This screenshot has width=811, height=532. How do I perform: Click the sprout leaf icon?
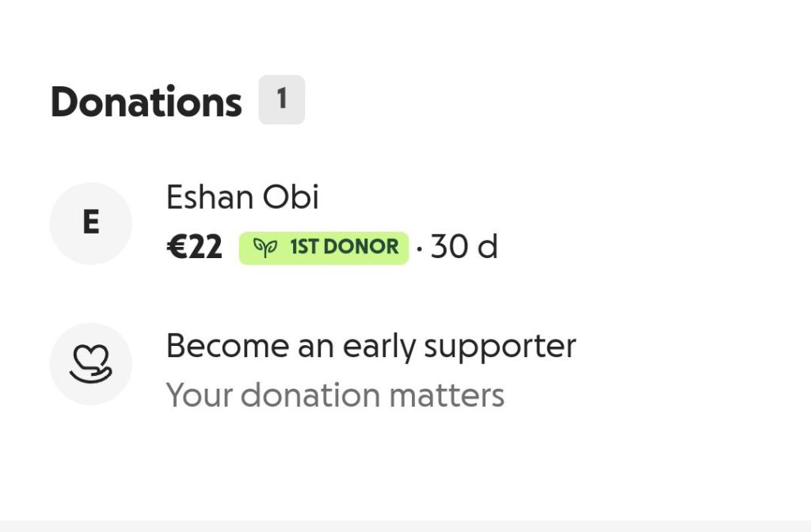click(x=265, y=248)
